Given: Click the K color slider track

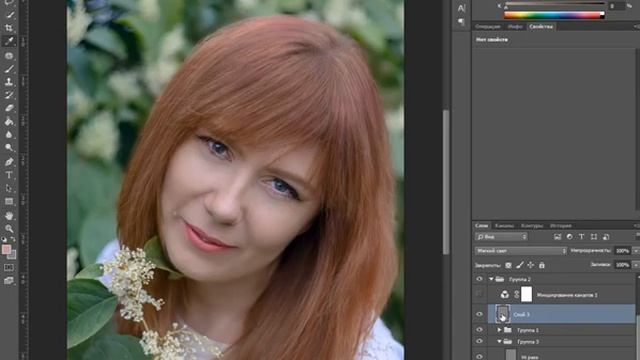Looking at the screenshot, I should 555,4.
